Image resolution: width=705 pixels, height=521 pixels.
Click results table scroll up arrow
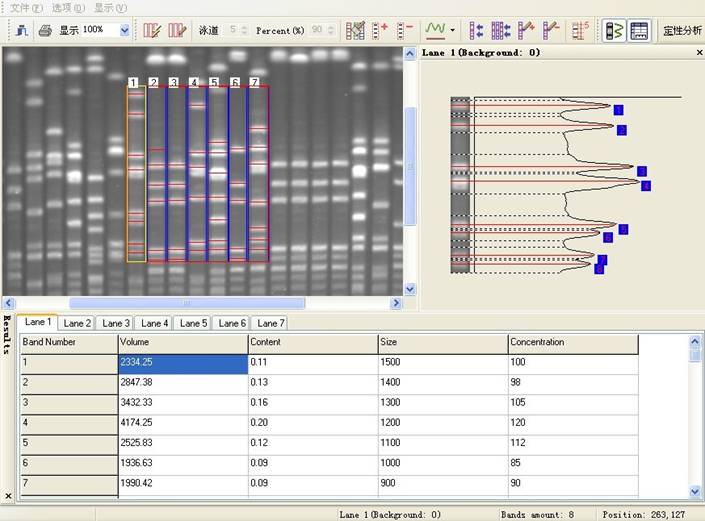coord(695,341)
